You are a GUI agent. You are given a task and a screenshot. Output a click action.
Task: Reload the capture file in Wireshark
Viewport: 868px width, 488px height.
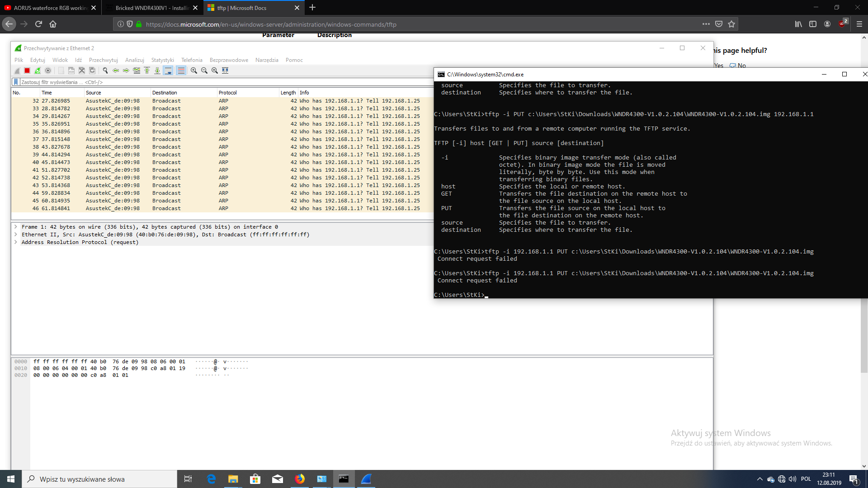click(92, 70)
